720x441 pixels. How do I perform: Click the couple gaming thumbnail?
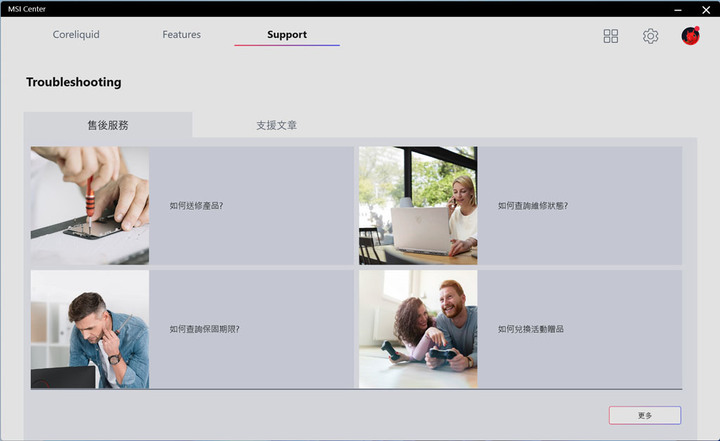pyautogui.click(x=418, y=329)
